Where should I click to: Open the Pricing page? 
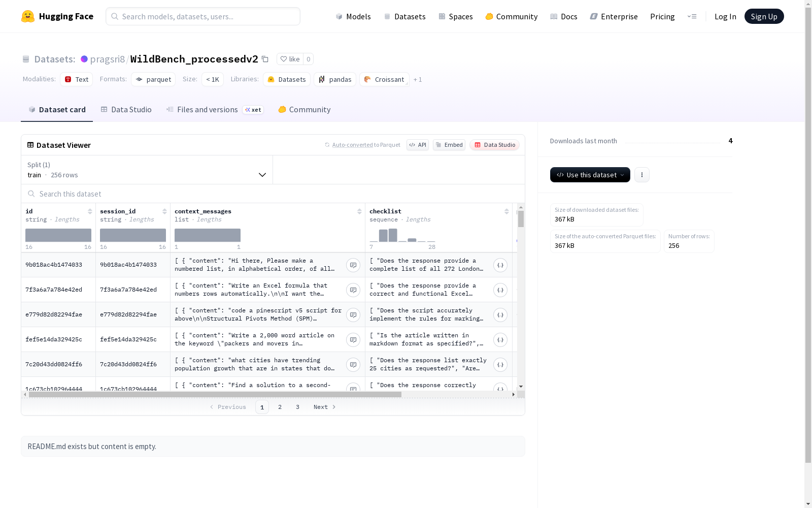[x=662, y=16]
